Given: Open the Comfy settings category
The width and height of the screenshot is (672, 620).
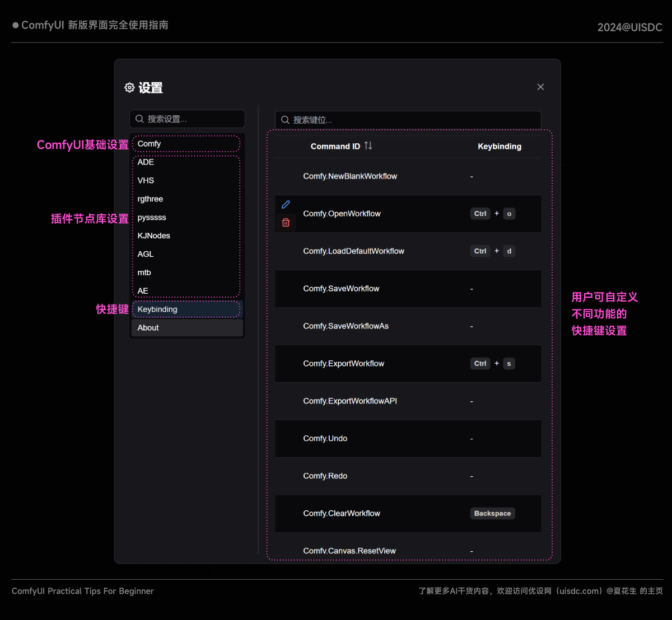Looking at the screenshot, I should (187, 144).
